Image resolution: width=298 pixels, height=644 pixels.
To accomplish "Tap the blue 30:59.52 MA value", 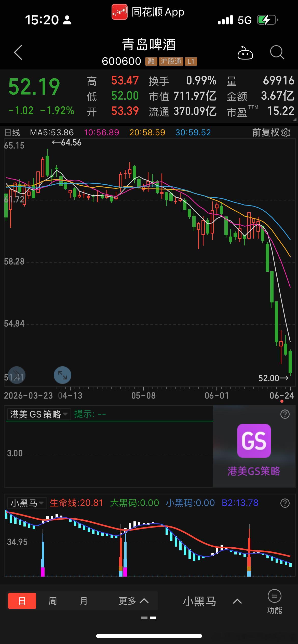I will point(193,133).
